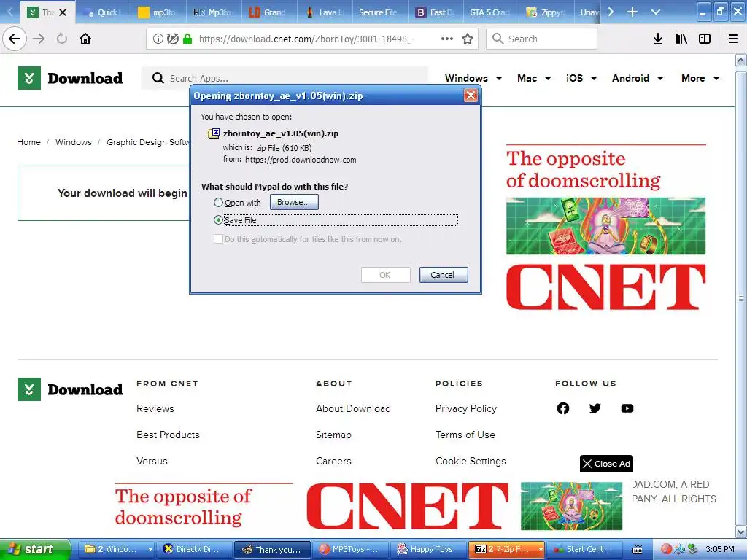The height and width of the screenshot is (560, 747).
Task: Click the Home breadcrumb link
Action: 28,142
